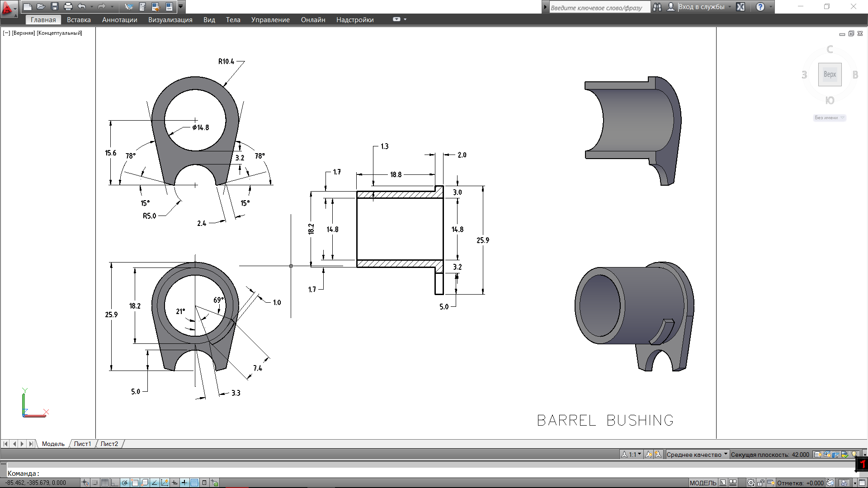This screenshot has width=868, height=488.
Task: Expand the quick access toolbar customize arrow
Action: point(181,6)
